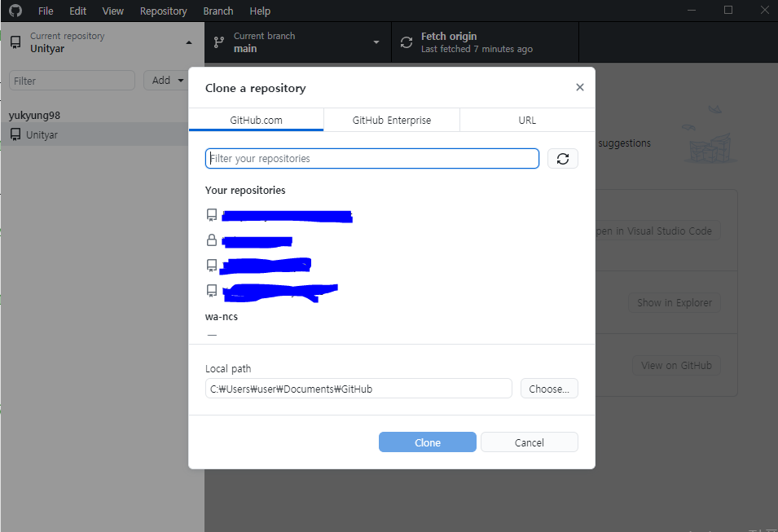778x532 pixels.
Task: Click Show in Explorer button
Action: [x=675, y=302]
